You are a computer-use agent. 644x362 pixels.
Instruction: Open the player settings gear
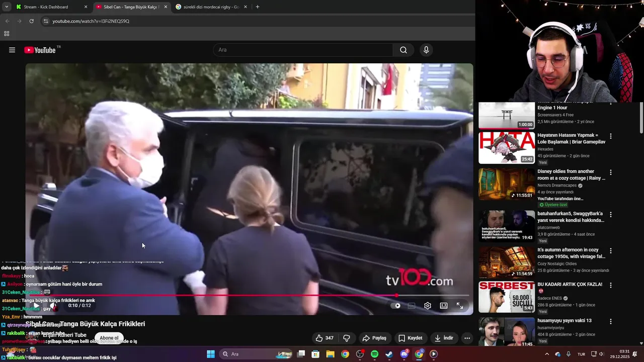coord(428,305)
